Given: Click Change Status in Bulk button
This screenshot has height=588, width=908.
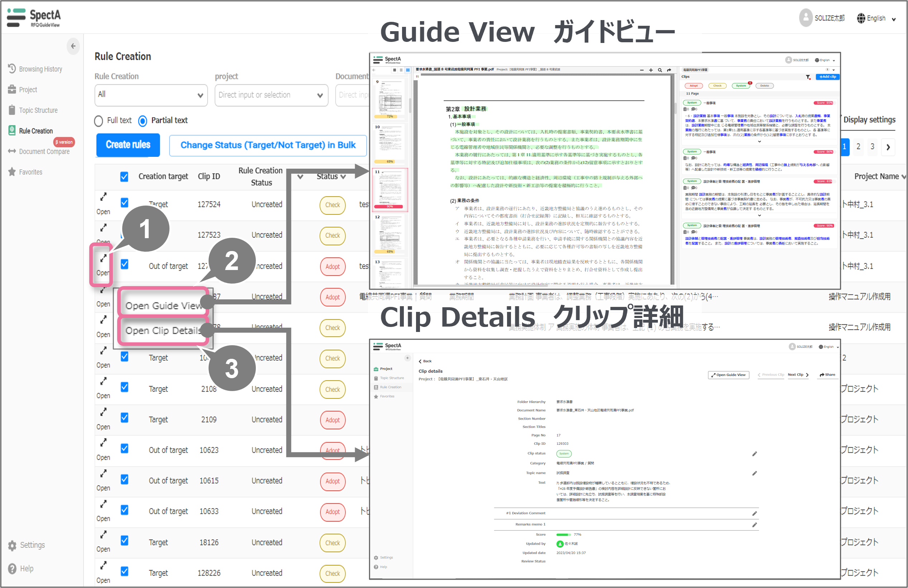Looking at the screenshot, I should coord(268,145).
